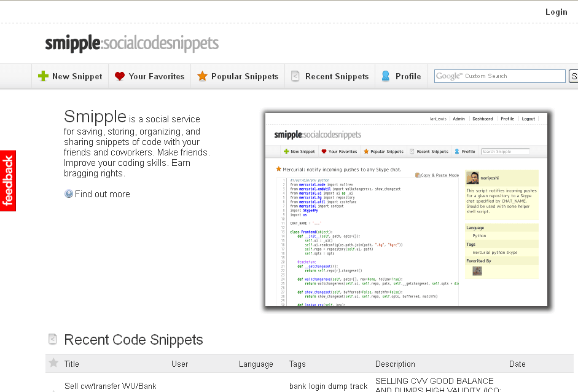The height and width of the screenshot is (392, 578).
Task: Open Recent Snippets page
Action: (x=330, y=76)
